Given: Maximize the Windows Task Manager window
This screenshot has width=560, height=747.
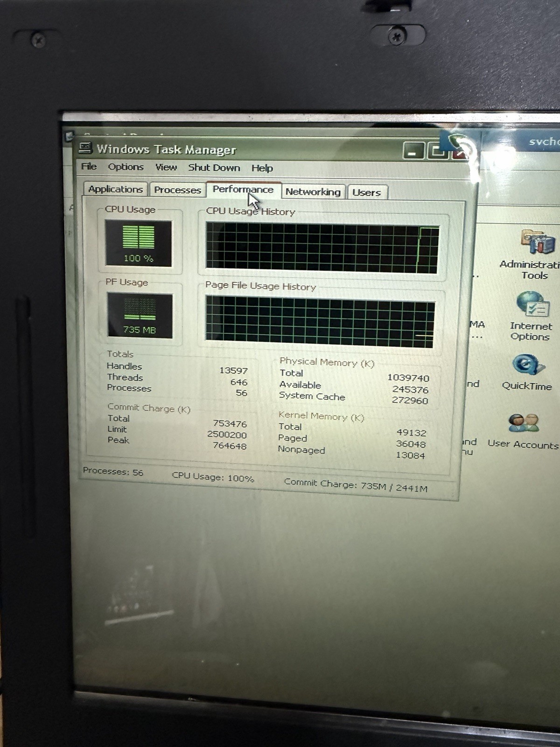Looking at the screenshot, I should tap(437, 151).
